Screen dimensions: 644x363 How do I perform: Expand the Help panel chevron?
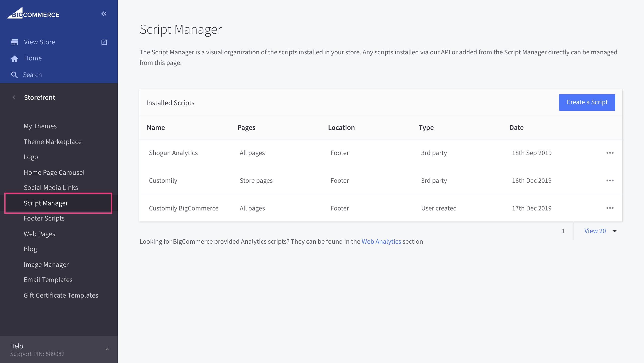(107, 349)
